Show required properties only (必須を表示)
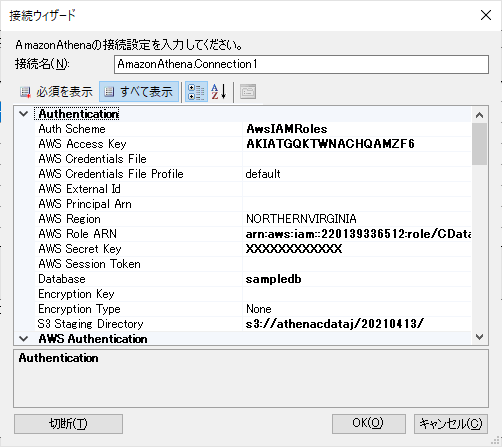 pyautogui.click(x=56, y=92)
